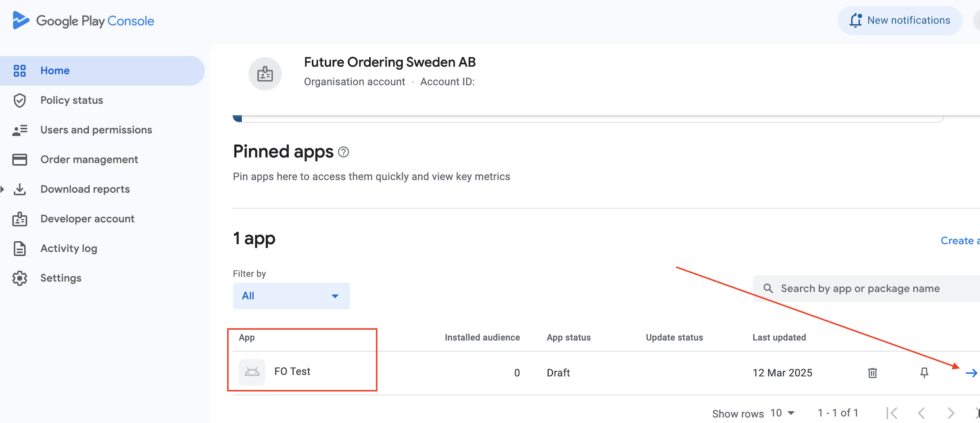Click the Google Play Console logo
Viewport: 980px width, 423px height.
point(83,21)
